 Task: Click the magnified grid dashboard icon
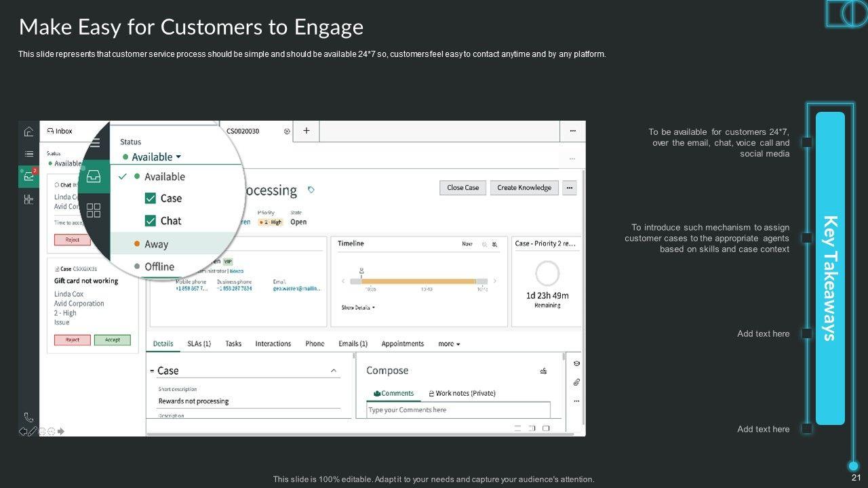pyautogui.click(x=94, y=210)
